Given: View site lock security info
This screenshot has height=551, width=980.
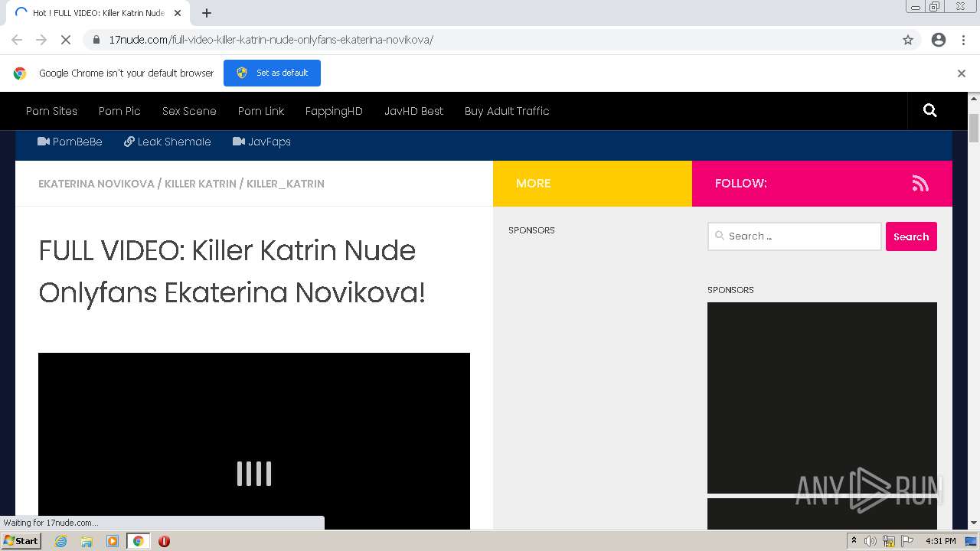Looking at the screenshot, I should 96,40.
